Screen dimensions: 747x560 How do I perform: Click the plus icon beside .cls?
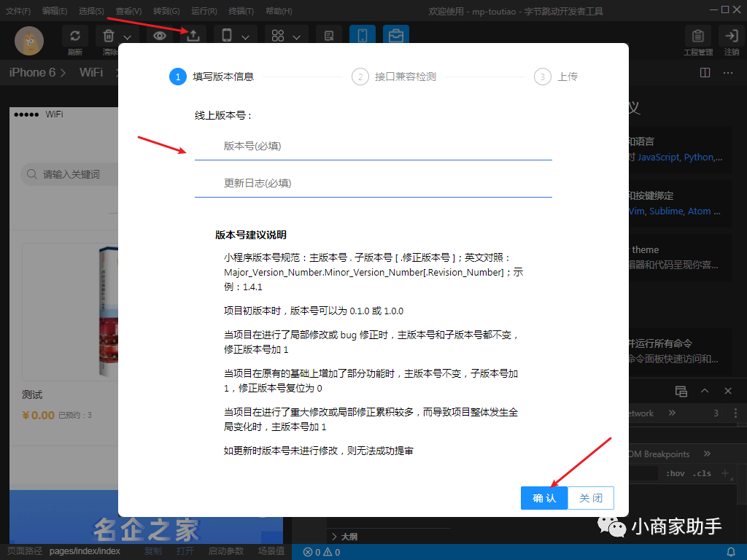click(x=725, y=472)
